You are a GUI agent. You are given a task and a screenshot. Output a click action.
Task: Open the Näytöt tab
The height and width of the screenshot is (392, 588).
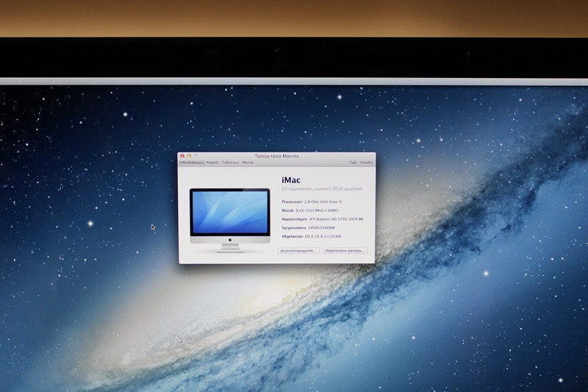click(212, 163)
